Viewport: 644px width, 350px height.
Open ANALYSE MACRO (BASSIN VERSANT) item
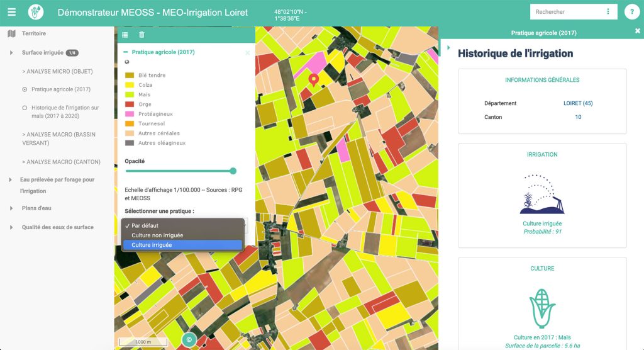click(x=58, y=138)
